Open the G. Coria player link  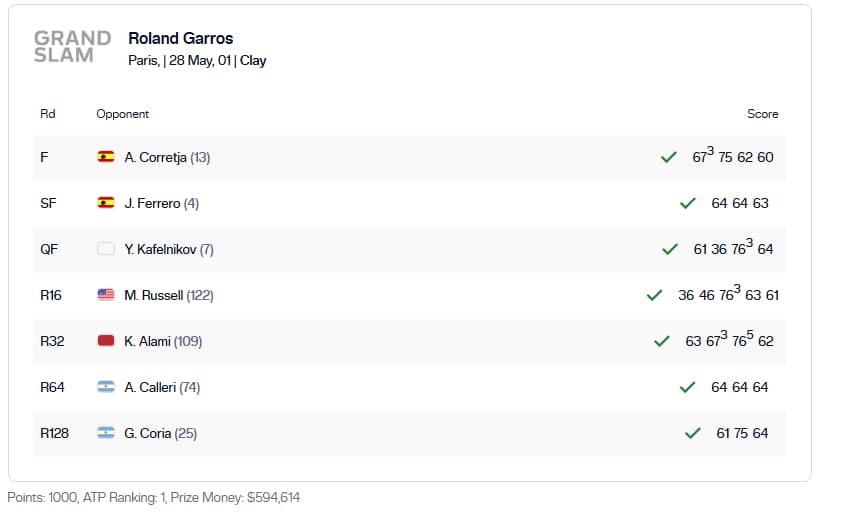tap(147, 434)
